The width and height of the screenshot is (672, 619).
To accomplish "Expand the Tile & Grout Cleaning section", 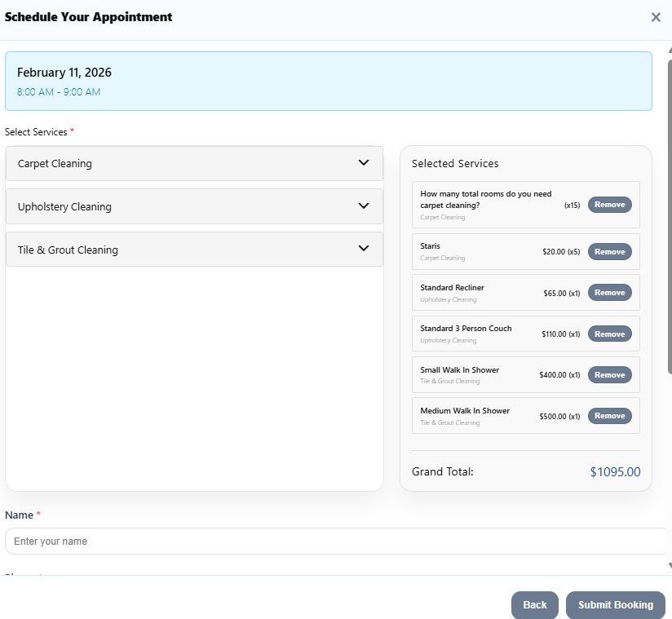I will (194, 249).
